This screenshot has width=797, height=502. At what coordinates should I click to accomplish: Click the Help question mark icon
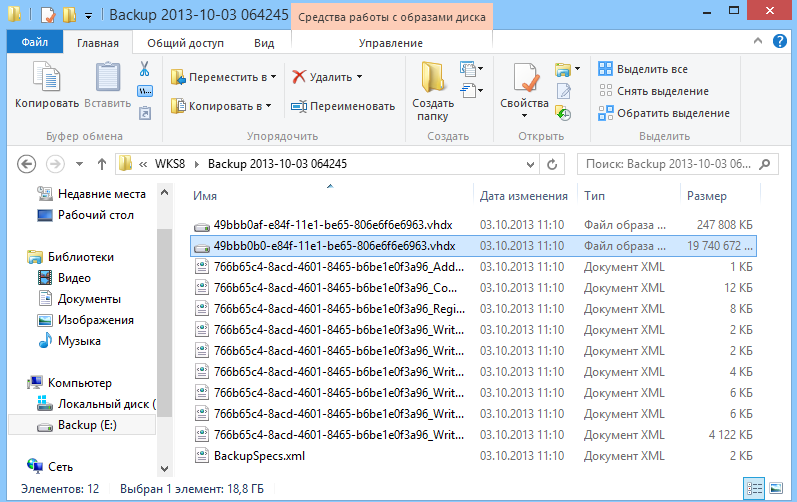click(x=780, y=41)
